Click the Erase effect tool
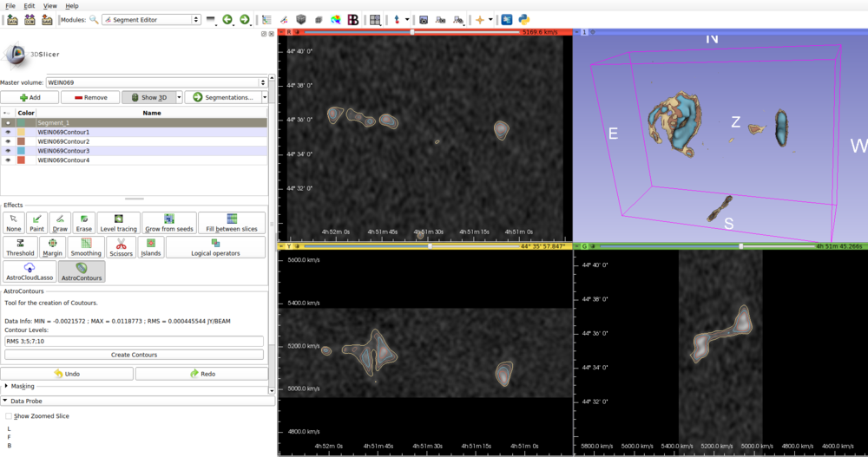 pos(83,223)
